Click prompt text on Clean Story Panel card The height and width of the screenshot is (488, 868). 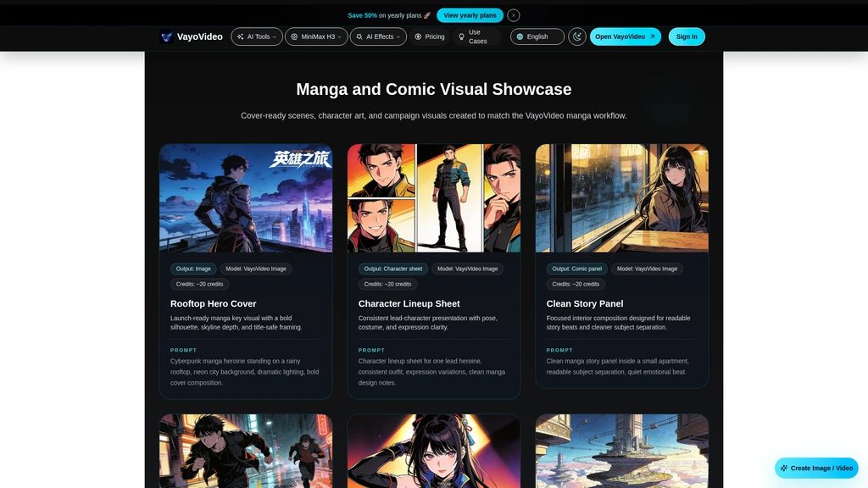coord(617,366)
